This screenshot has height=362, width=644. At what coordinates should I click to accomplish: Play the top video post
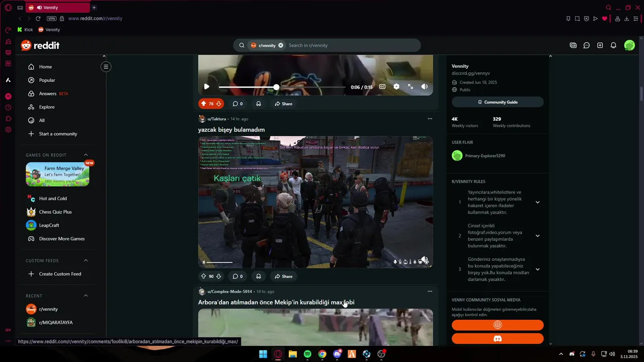[206, 87]
